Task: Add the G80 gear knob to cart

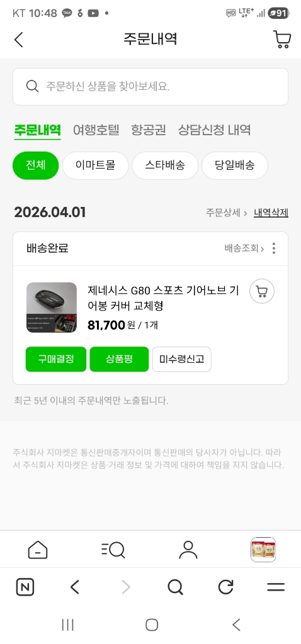Action: pos(262,291)
